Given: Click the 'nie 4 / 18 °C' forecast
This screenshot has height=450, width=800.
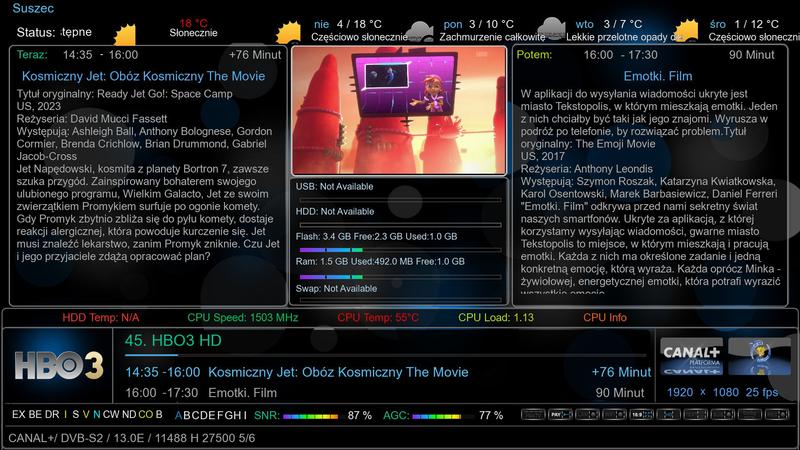Looking at the screenshot, I should [347, 24].
